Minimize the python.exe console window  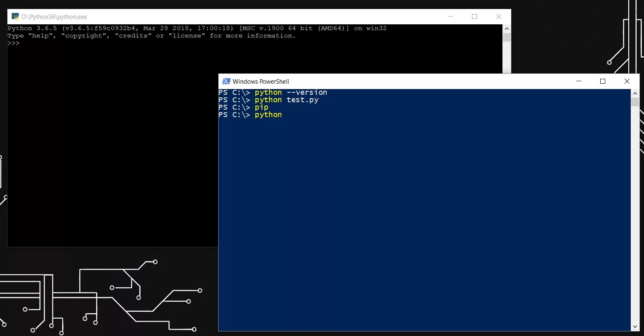[451, 16]
